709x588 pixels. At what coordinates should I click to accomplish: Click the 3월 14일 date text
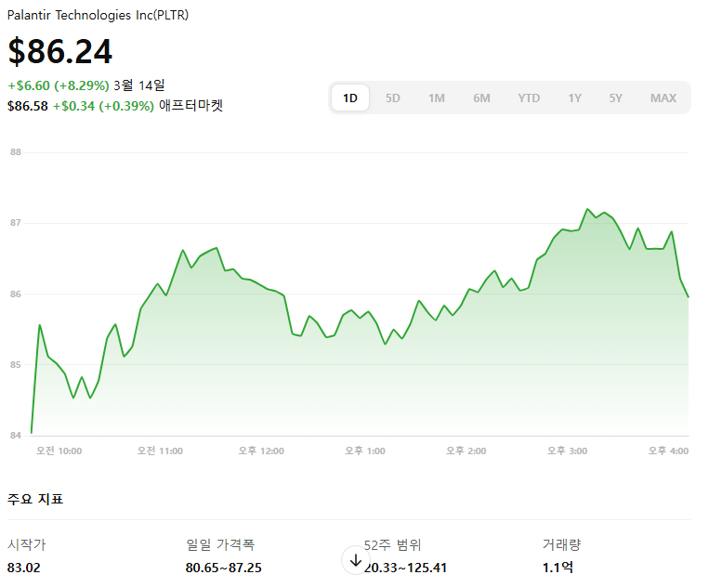click(138, 85)
